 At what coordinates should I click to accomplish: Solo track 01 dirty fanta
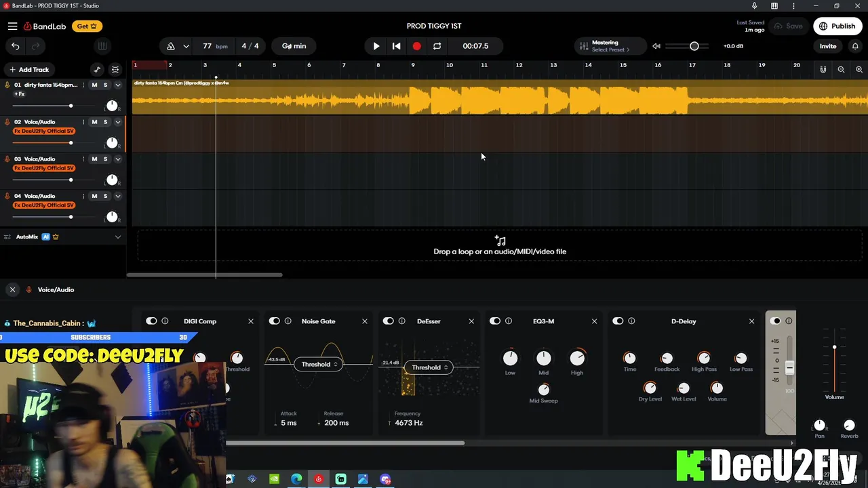105,85
